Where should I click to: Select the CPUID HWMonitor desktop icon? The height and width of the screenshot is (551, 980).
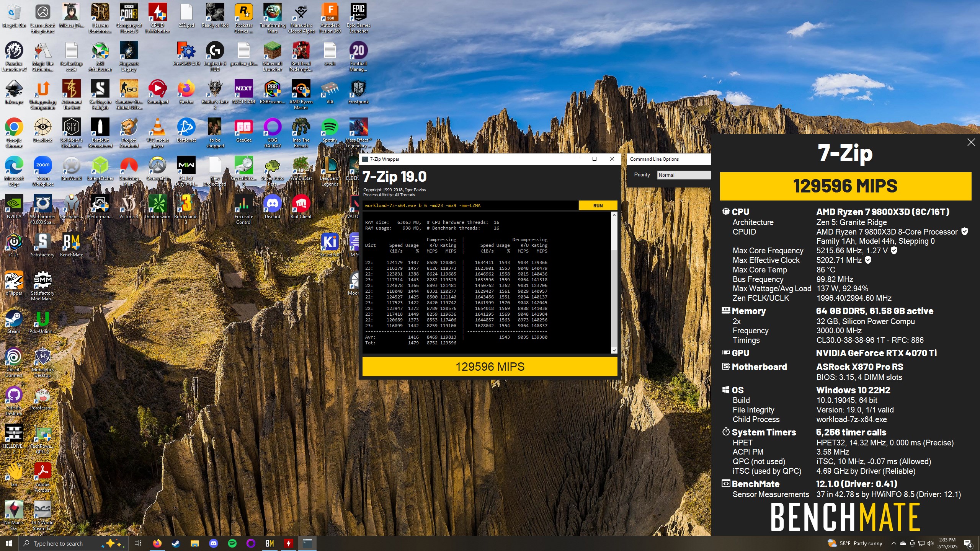click(157, 18)
